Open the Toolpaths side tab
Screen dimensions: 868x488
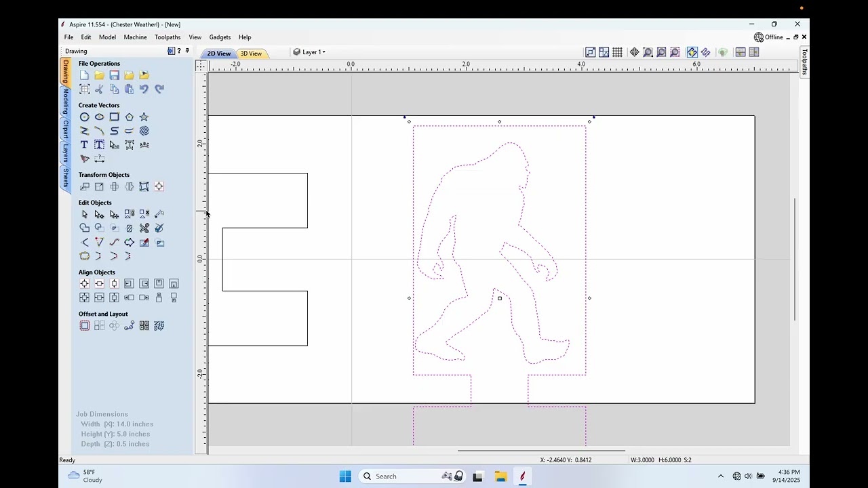tap(804, 62)
